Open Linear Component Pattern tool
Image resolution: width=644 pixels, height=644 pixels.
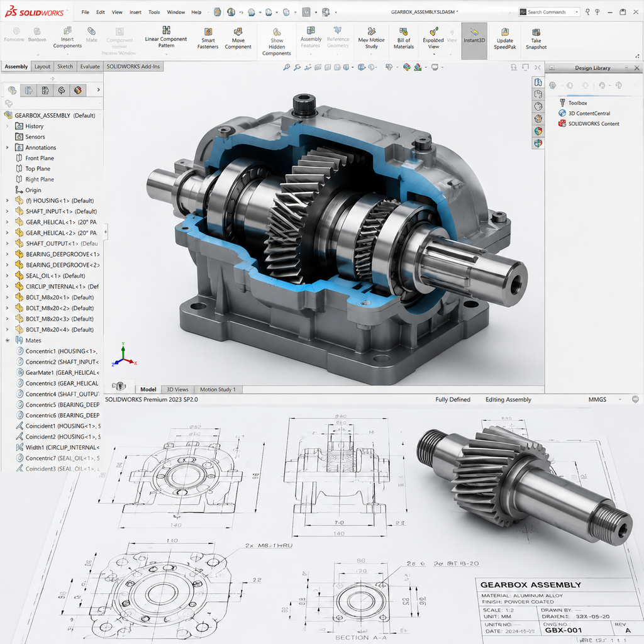pos(166,36)
